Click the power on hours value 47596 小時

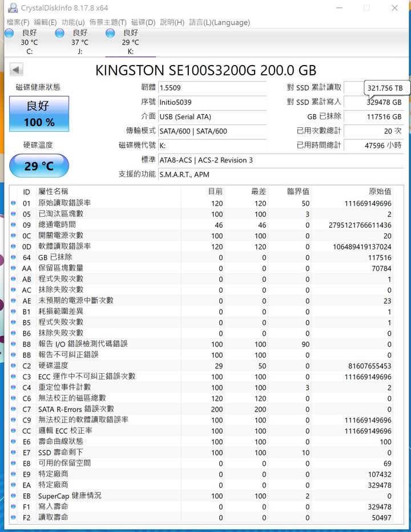point(374,145)
